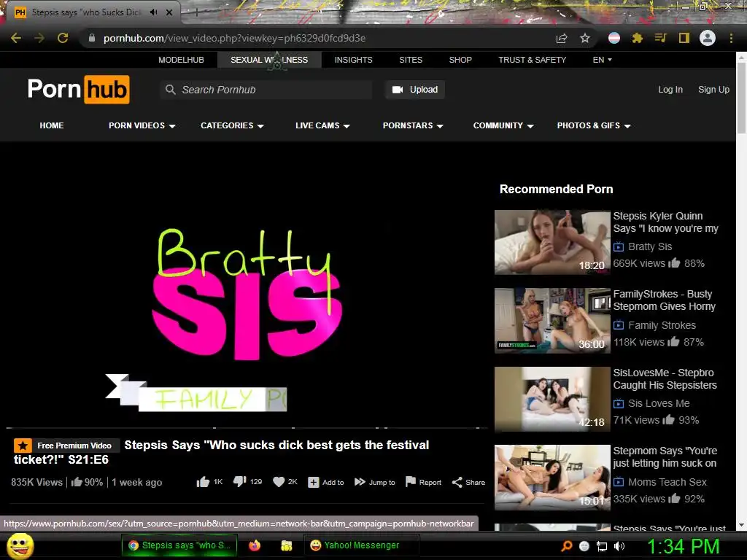Click the Upload button
This screenshot has height=560, width=747.
pos(415,90)
